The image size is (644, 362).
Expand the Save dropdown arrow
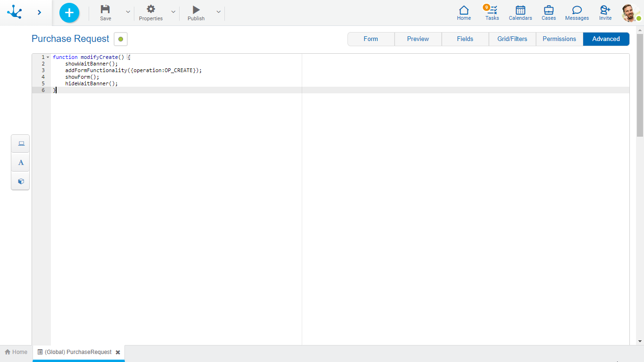pos(128,12)
